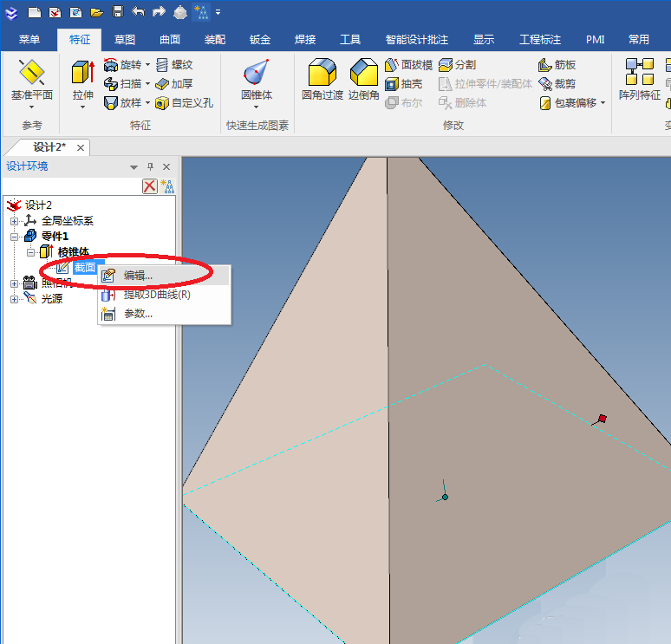Click the Save disk icon
Image resolution: width=671 pixels, height=644 pixels.
point(118,12)
